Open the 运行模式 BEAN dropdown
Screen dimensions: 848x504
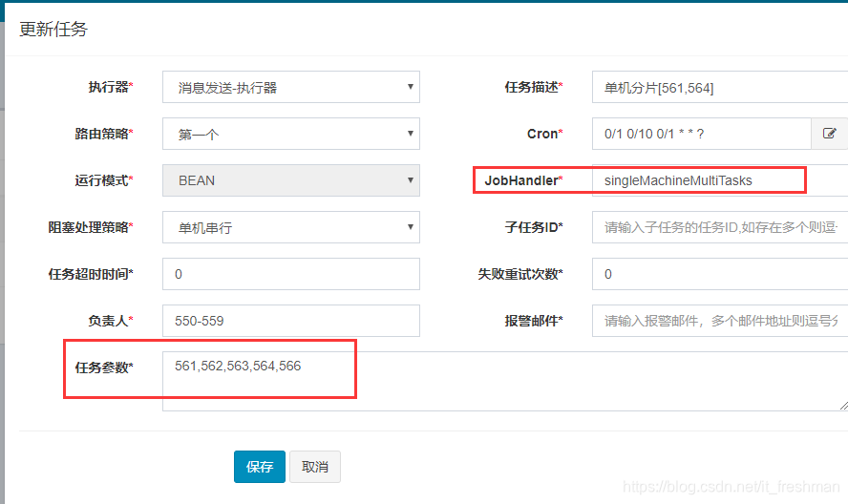tap(291, 180)
